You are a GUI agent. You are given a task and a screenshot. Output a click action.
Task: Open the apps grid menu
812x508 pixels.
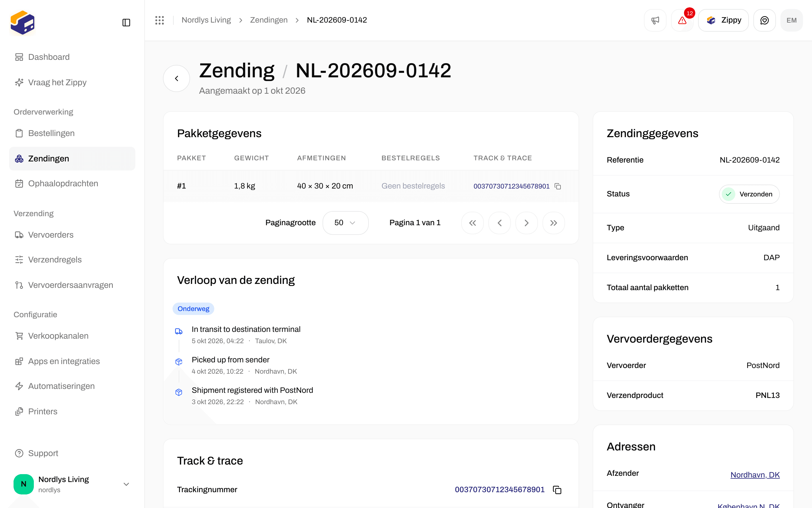pyautogui.click(x=160, y=20)
